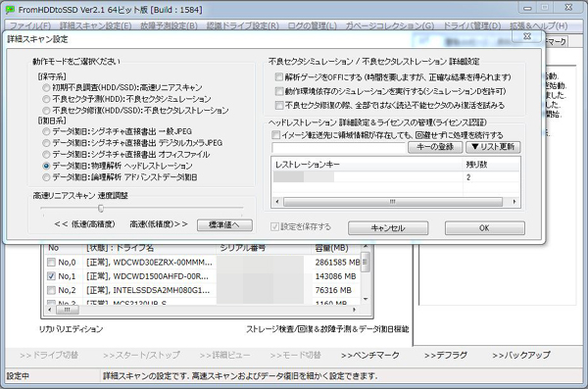Click right arrow of key list scrollbar
Screen dimensions: 588x389
click(x=514, y=202)
